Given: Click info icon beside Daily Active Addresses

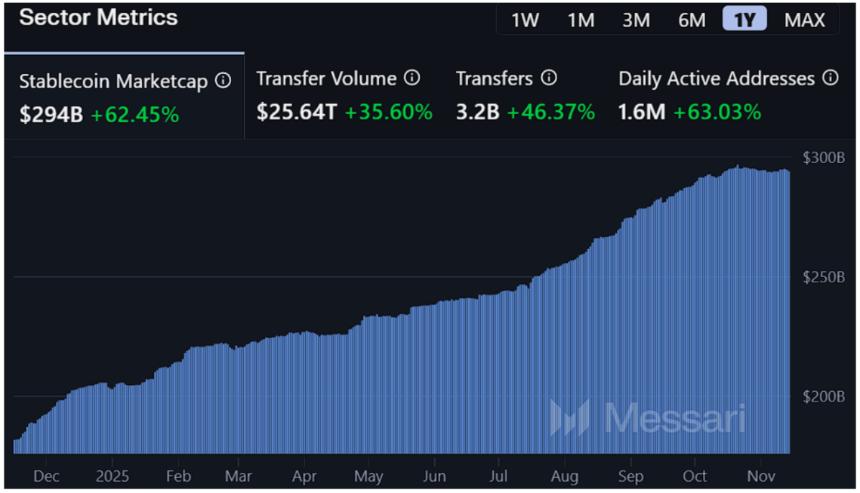Looking at the screenshot, I should click(x=830, y=78).
